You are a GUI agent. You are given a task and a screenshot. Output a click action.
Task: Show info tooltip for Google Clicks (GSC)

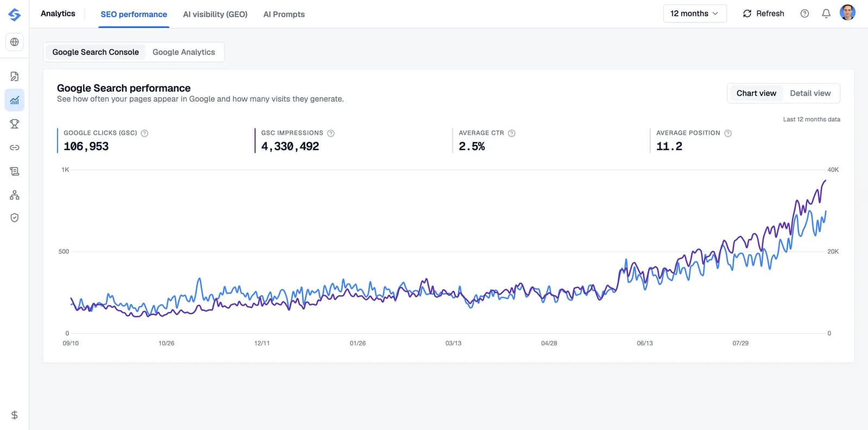[145, 133]
